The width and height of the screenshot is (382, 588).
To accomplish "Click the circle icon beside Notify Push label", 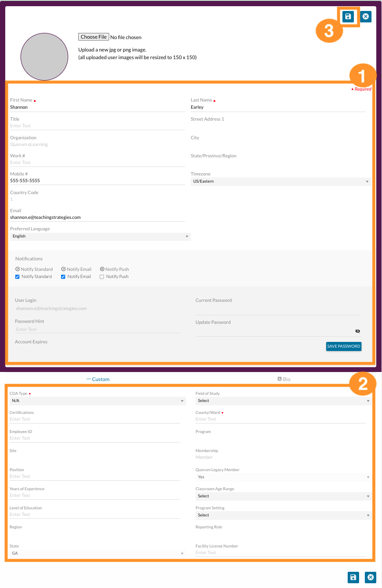I will [101, 269].
